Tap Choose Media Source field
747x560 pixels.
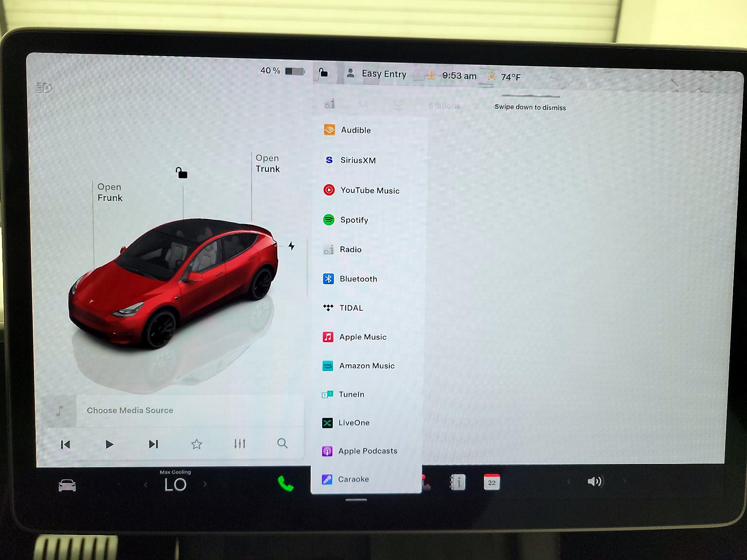click(x=190, y=410)
